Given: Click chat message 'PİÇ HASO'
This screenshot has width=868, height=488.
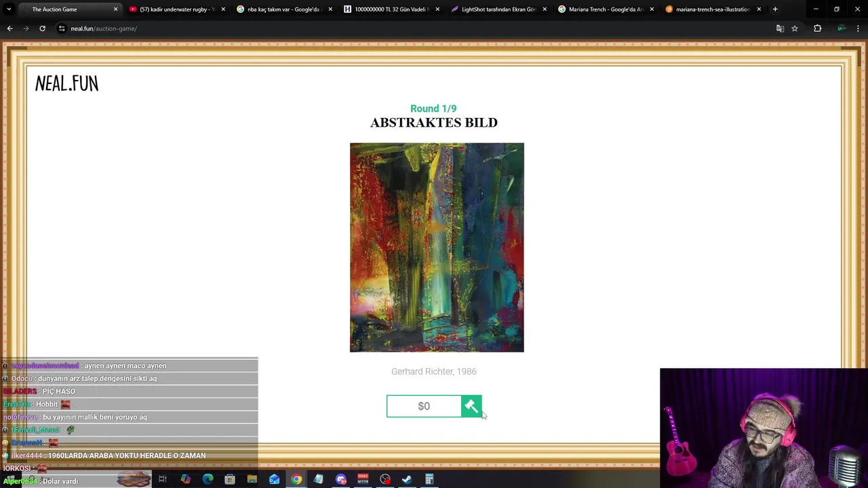Looking at the screenshot, I should 59,391.
